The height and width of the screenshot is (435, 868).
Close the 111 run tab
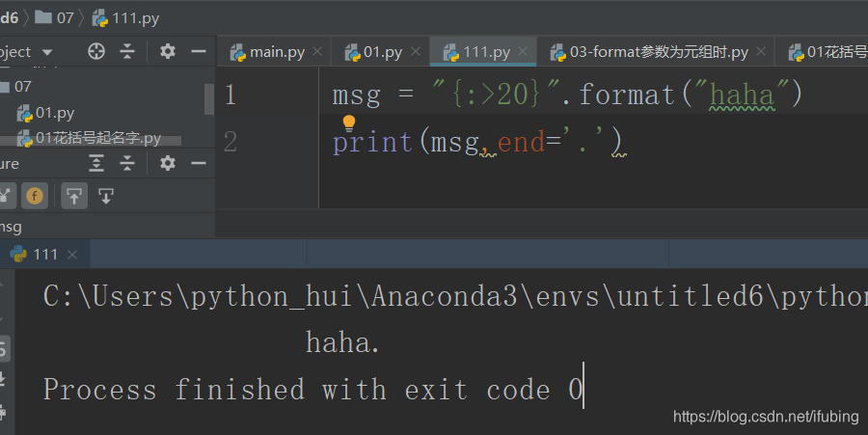pyautogui.click(x=72, y=255)
